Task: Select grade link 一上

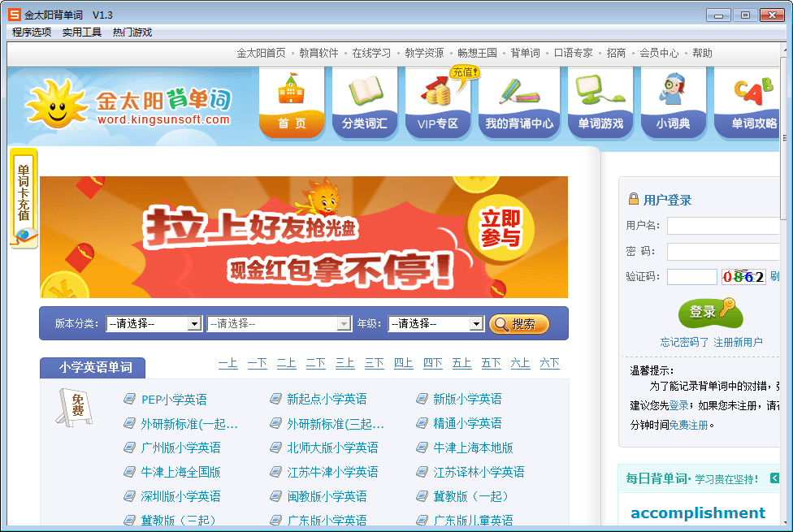Action: click(228, 363)
